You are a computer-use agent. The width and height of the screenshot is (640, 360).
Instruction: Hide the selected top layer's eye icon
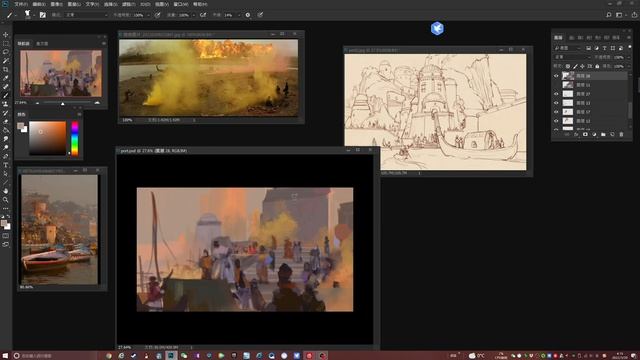(x=556, y=76)
